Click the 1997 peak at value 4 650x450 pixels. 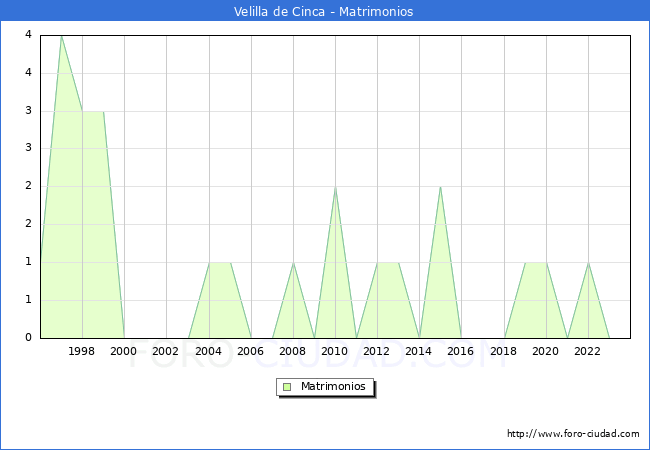61,36
